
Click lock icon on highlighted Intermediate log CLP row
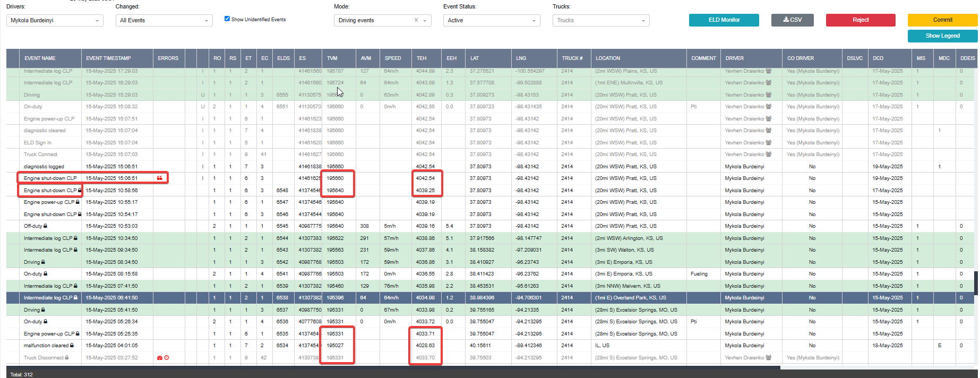point(75,298)
